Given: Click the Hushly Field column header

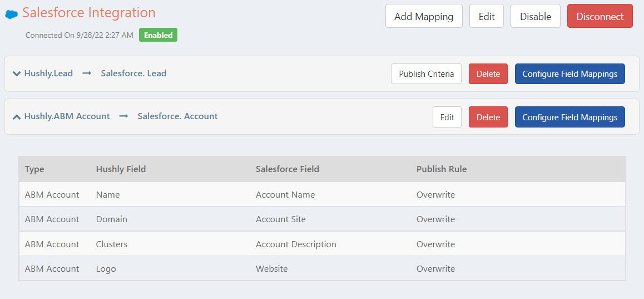Looking at the screenshot, I should pos(121,169).
